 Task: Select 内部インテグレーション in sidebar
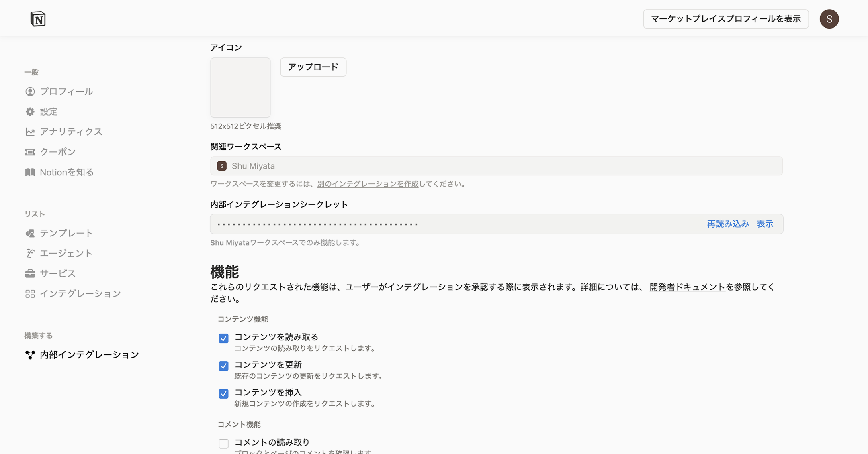[x=89, y=355]
